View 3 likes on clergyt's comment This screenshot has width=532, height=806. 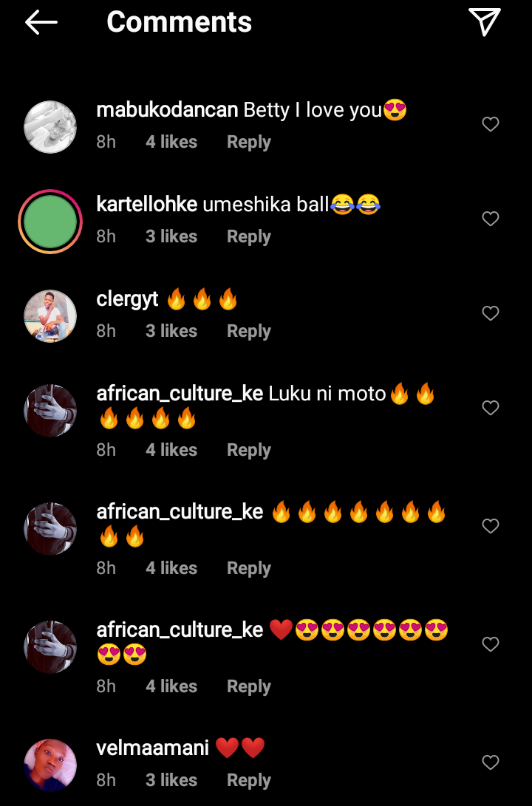point(171,331)
